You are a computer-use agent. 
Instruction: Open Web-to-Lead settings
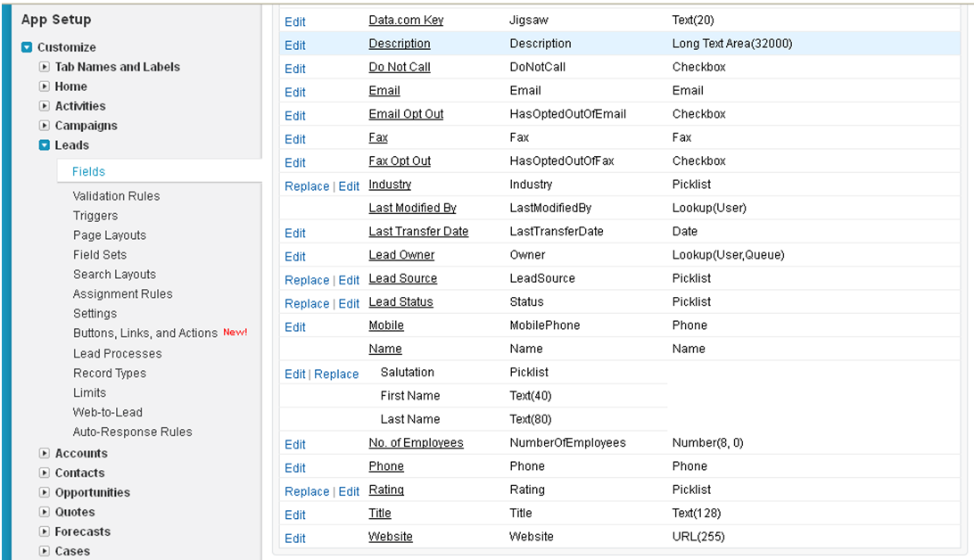108,412
